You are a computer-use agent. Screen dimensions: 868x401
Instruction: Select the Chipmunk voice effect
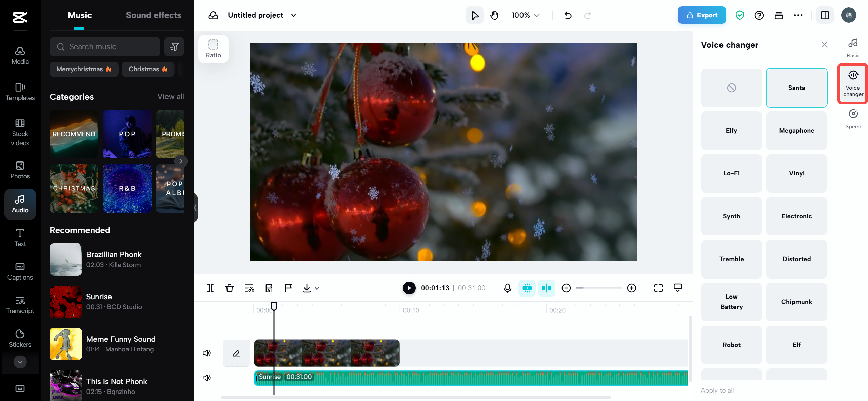click(796, 302)
